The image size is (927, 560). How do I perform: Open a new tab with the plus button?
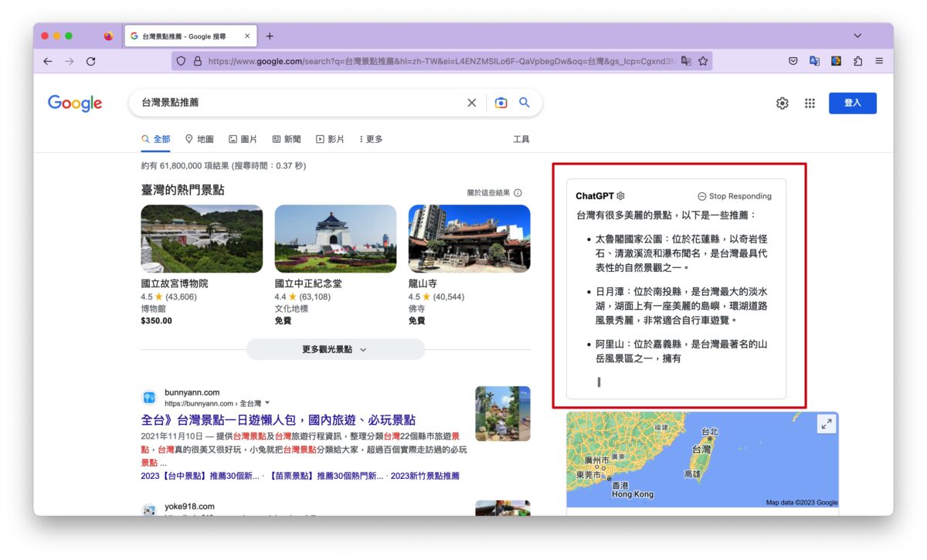coord(270,36)
